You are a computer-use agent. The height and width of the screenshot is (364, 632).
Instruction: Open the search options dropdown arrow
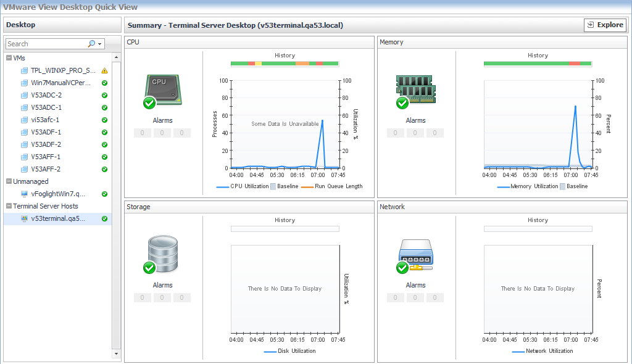(99, 44)
